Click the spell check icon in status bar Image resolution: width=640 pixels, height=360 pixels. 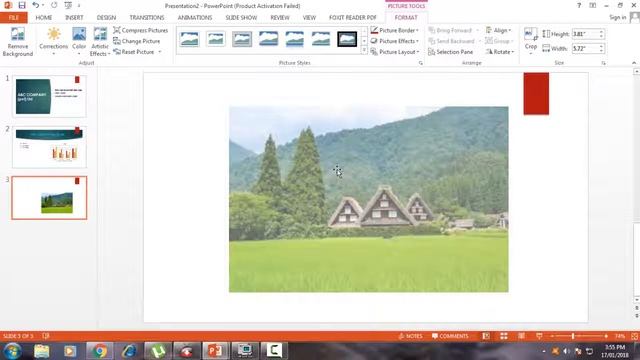click(46, 336)
